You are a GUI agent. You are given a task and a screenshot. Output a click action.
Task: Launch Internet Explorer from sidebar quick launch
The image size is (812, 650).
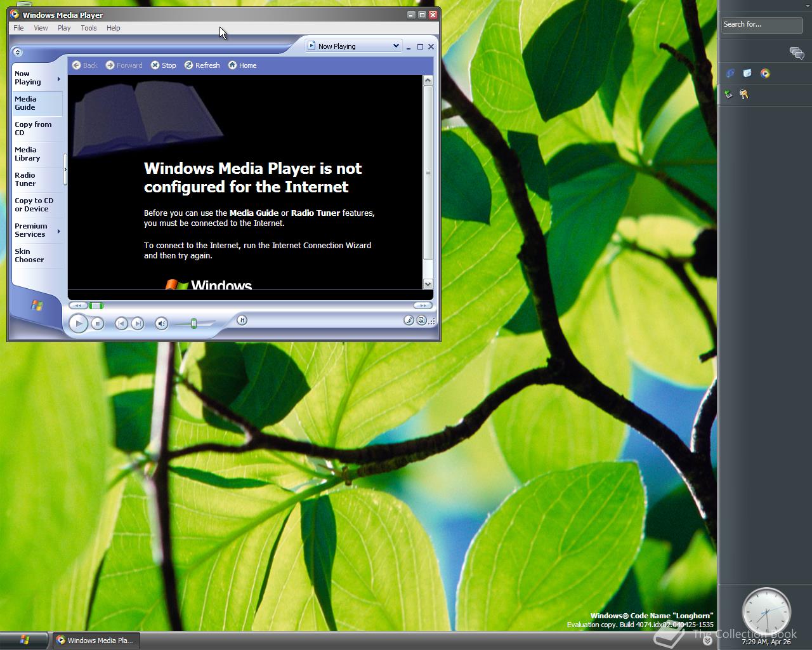coord(730,74)
